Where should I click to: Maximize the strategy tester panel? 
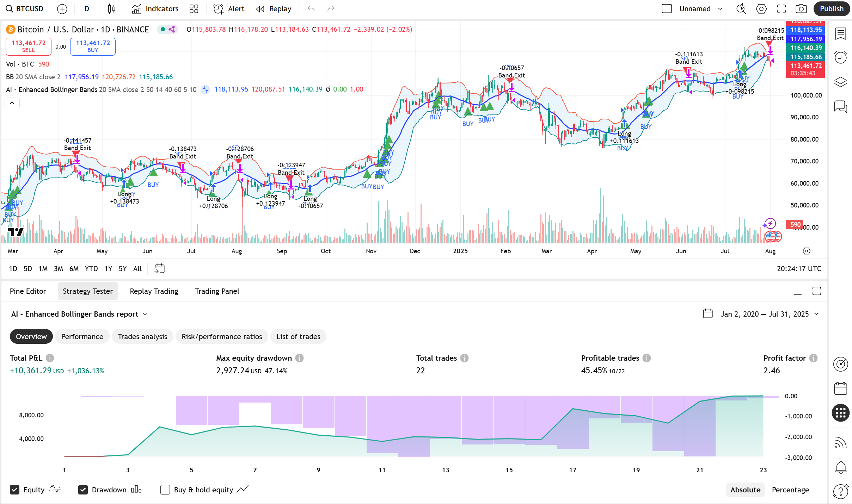coord(817,291)
